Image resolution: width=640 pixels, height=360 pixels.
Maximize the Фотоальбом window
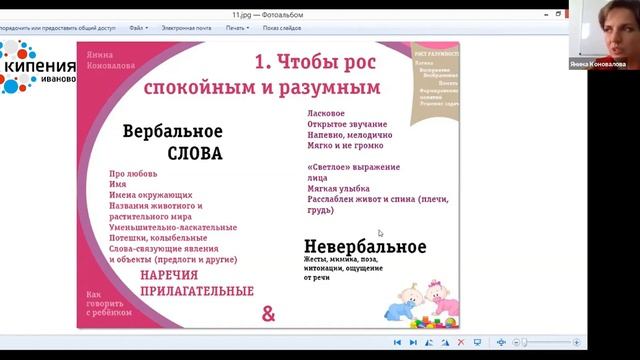coord(558,14)
